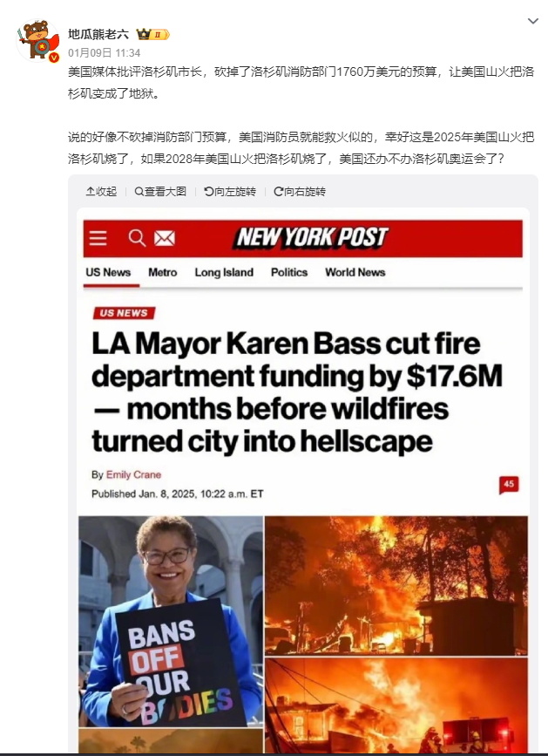The height and width of the screenshot is (756, 548).
Task: Select the Metro tab
Action: (x=162, y=272)
